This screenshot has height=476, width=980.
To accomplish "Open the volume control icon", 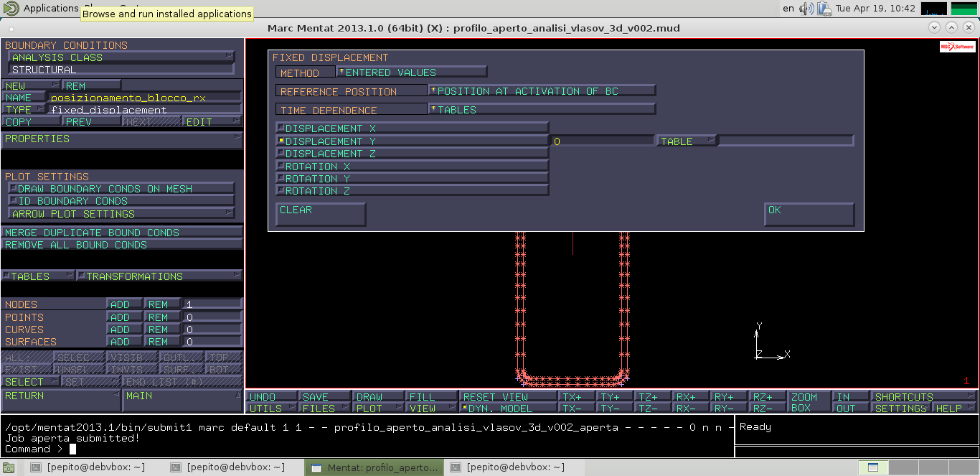I will coord(806,9).
